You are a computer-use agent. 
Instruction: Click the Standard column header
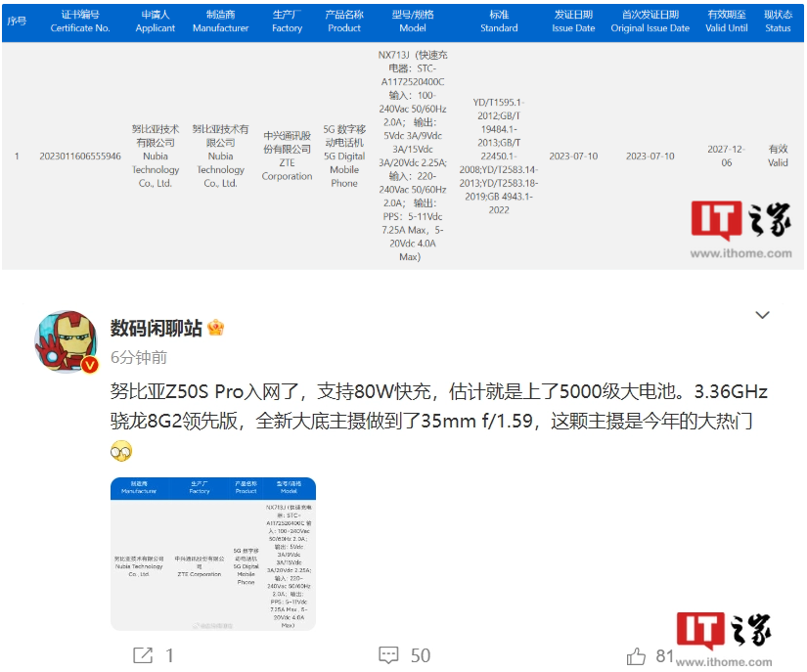(x=499, y=22)
